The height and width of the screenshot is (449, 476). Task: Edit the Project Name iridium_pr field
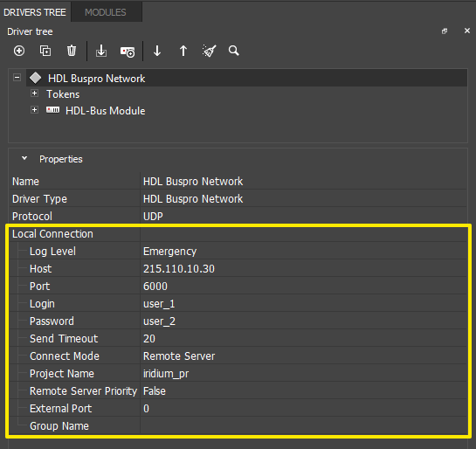tap(303, 373)
